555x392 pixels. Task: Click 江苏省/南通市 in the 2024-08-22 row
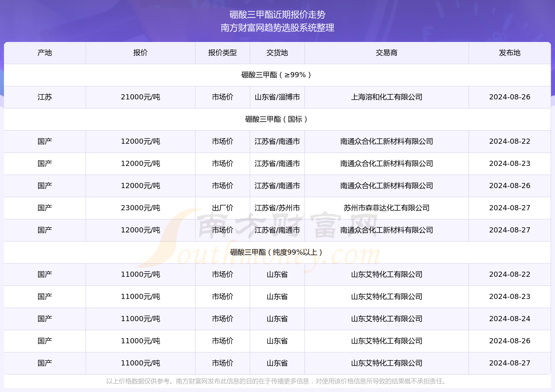pos(277,141)
